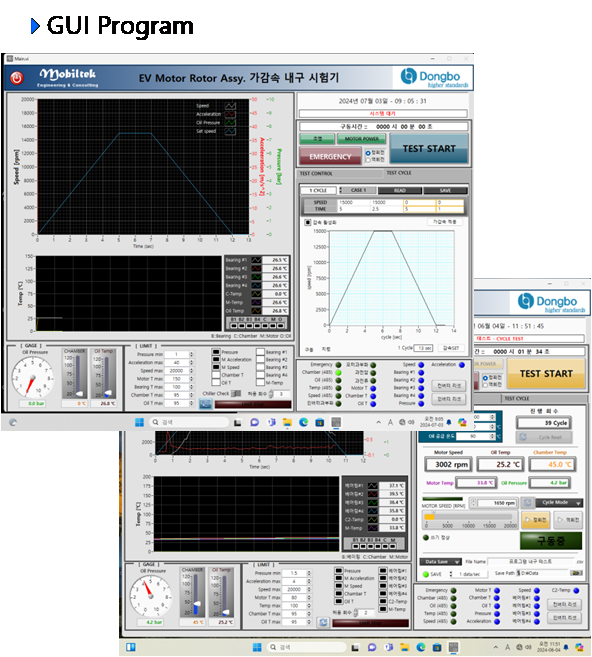Click the 1 data/sec stepper arrows
This screenshot has width=592, height=657.
click(x=451, y=574)
